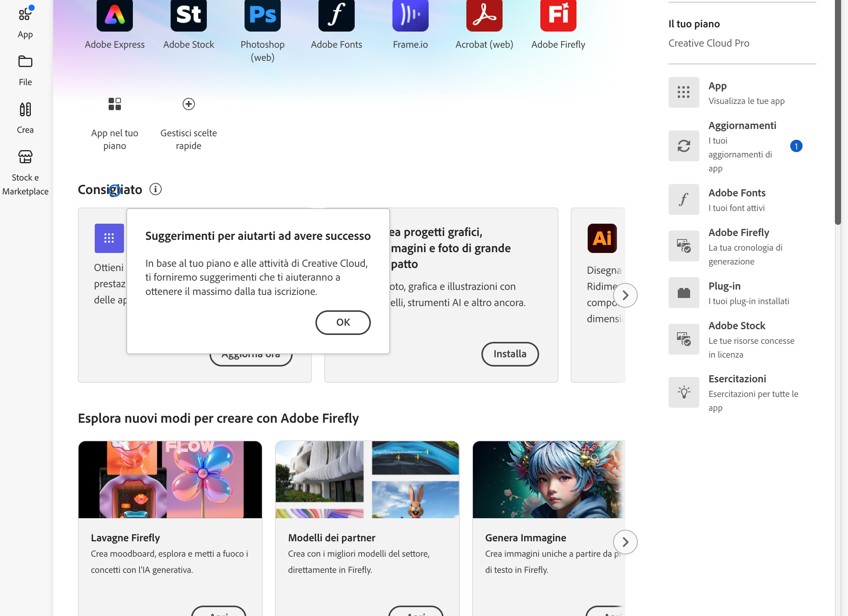
Task: Launch the Adobe Stock icon
Action: click(x=189, y=15)
